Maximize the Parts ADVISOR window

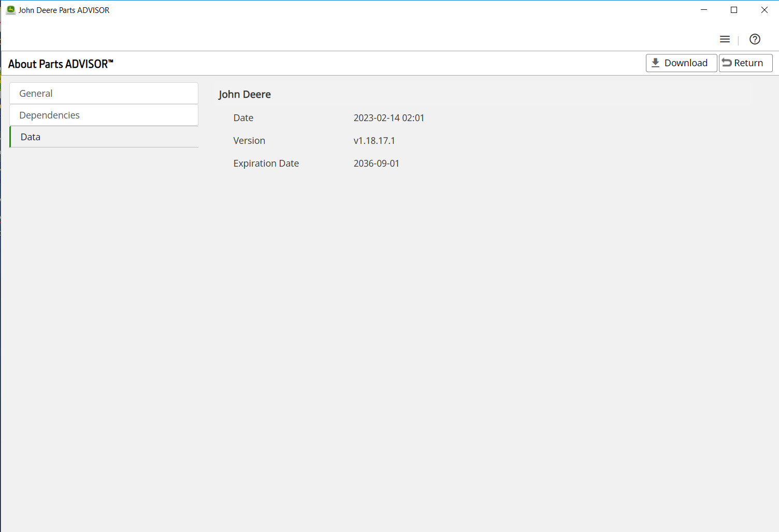(733, 10)
